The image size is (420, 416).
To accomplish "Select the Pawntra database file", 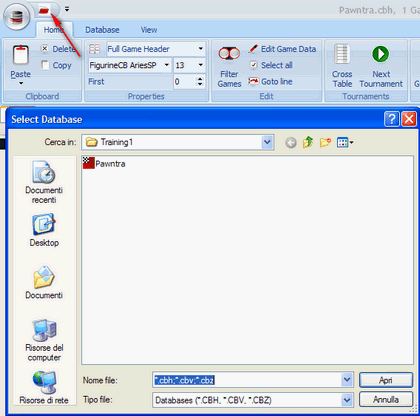I will click(104, 163).
